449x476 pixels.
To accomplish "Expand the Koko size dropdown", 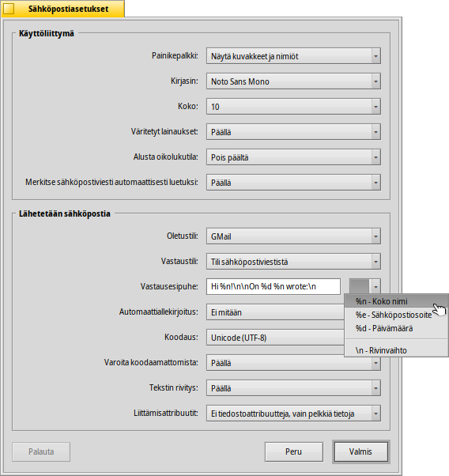I will [x=293, y=107].
